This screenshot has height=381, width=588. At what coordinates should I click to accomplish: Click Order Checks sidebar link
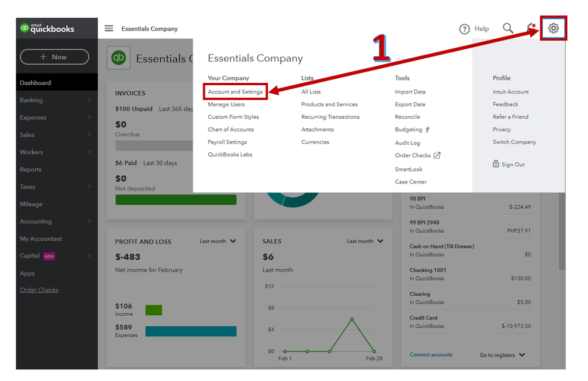(x=39, y=290)
